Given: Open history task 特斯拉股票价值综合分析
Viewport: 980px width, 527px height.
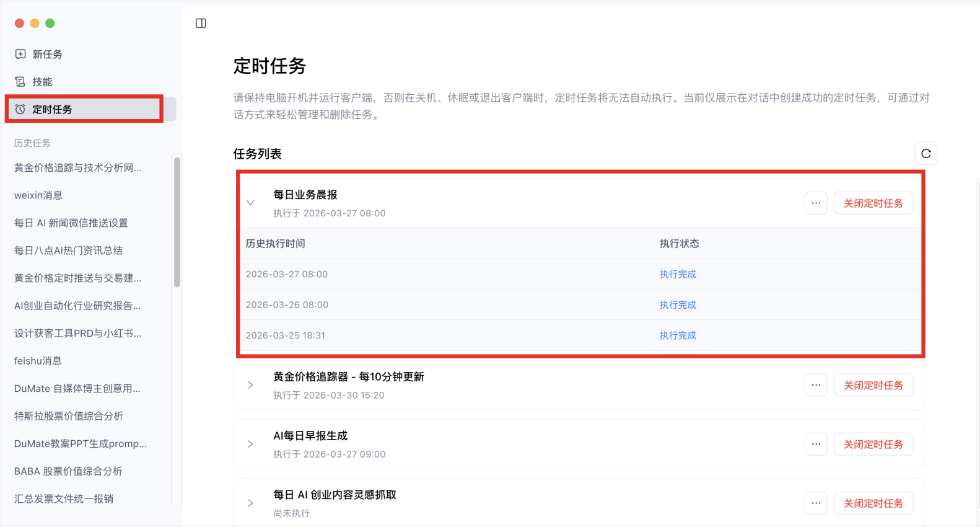Looking at the screenshot, I should pos(69,416).
